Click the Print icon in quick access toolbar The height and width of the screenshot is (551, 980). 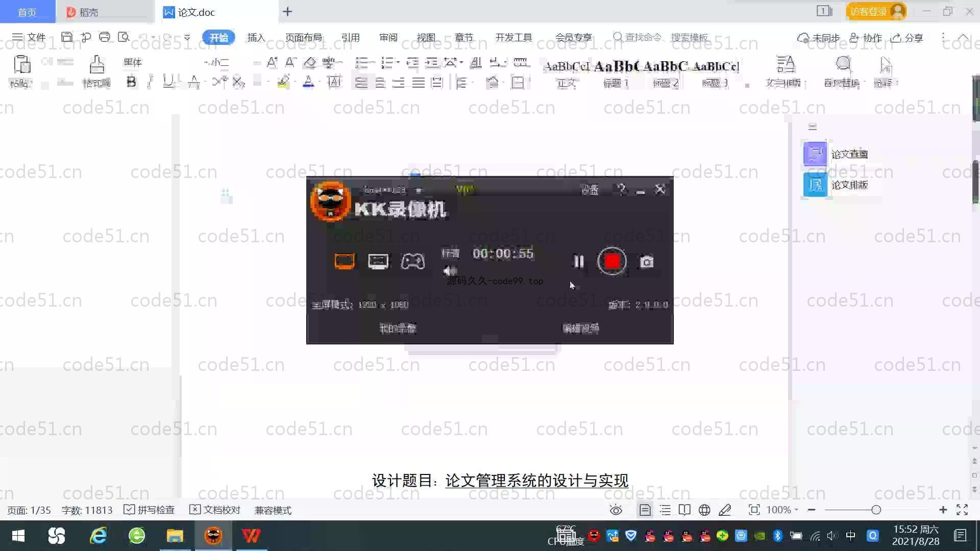(105, 37)
